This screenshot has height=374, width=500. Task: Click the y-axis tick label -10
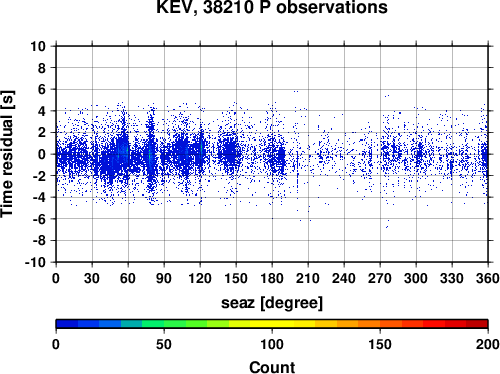coord(35,262)
